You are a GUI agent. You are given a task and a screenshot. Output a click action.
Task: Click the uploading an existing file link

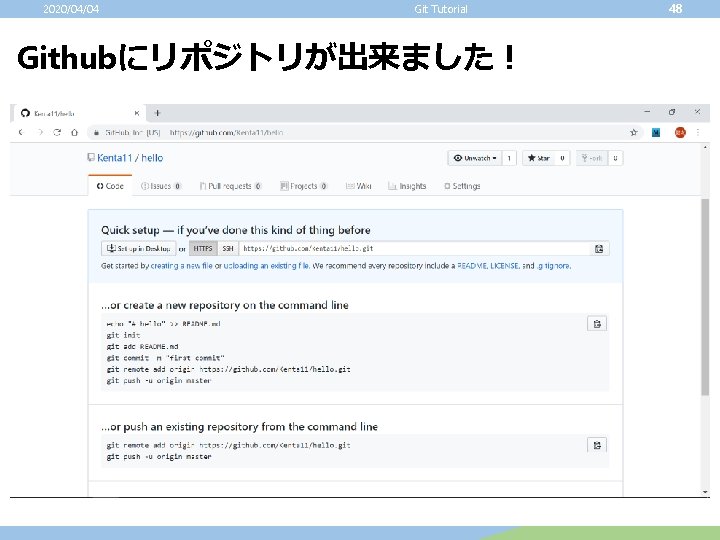(266, 265)
